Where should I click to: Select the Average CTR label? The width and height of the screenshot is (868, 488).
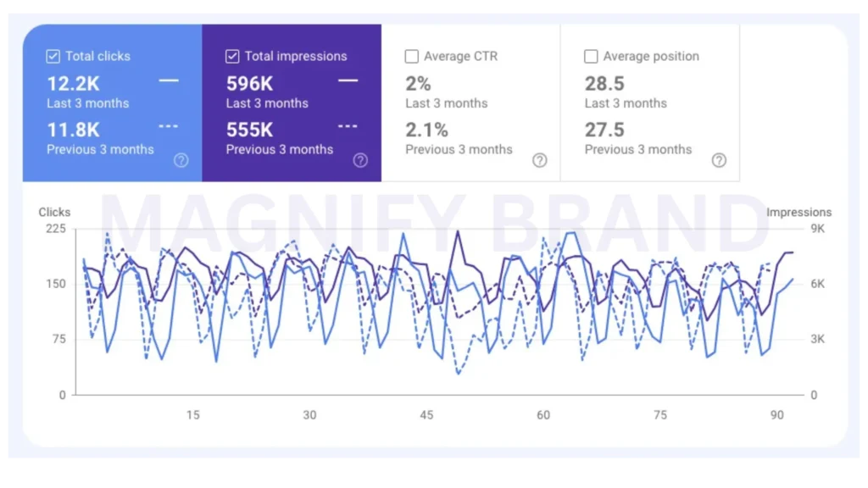(460, 57)
